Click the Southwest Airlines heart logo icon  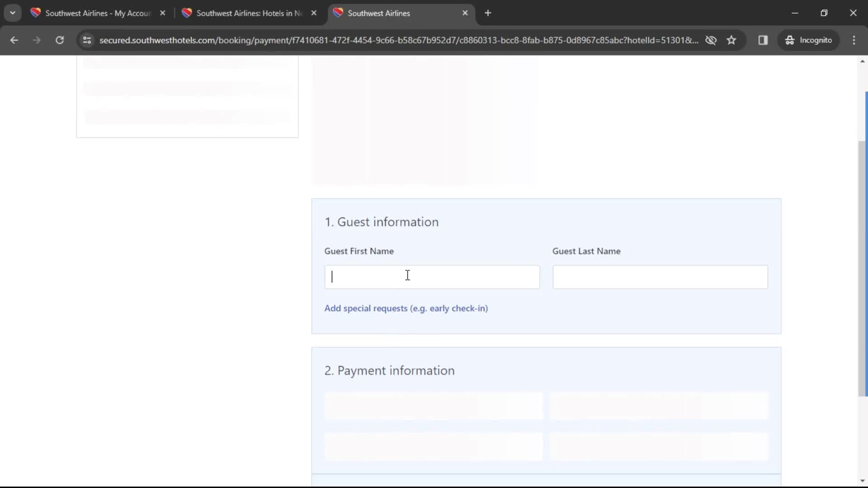click(338, 13)
